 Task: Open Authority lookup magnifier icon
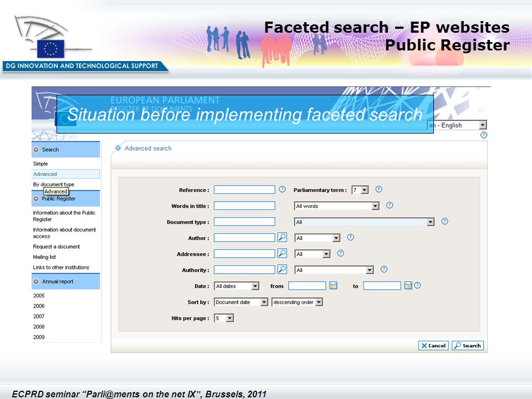pos(282,269)
